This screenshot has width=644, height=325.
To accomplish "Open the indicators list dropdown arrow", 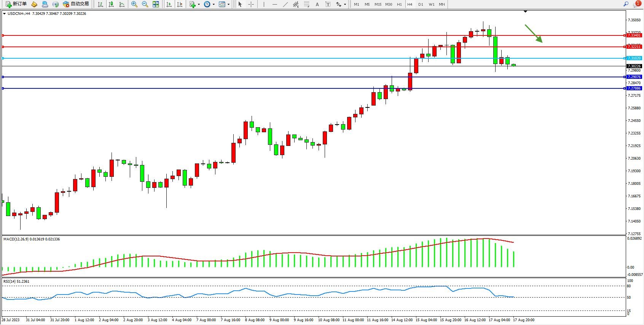I will [x=199, y=5].
